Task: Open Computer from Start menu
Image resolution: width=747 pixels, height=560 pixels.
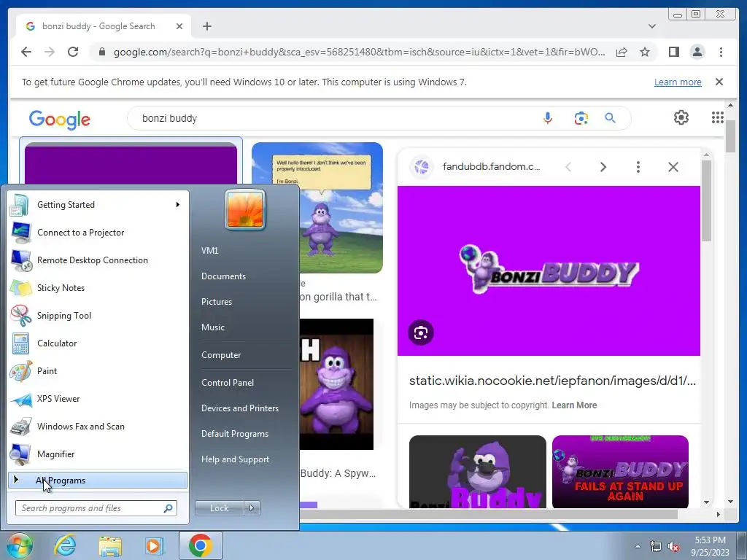Action: pos(221,355)
